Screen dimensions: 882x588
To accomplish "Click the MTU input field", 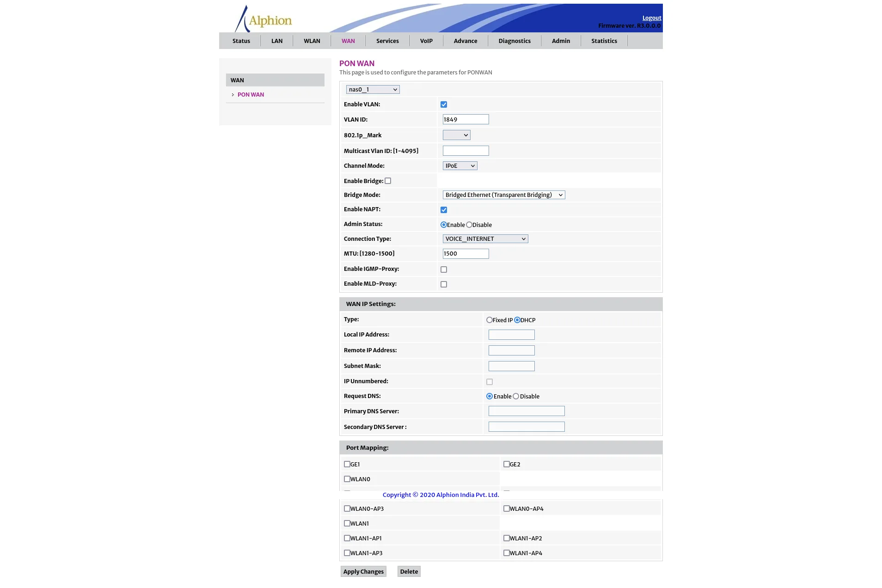I will (x=465, y=254).
